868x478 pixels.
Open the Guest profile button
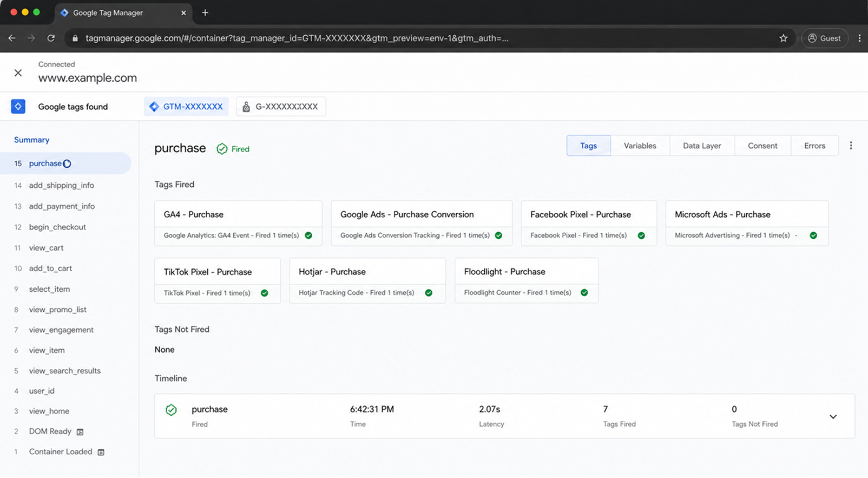click(825, 38)
